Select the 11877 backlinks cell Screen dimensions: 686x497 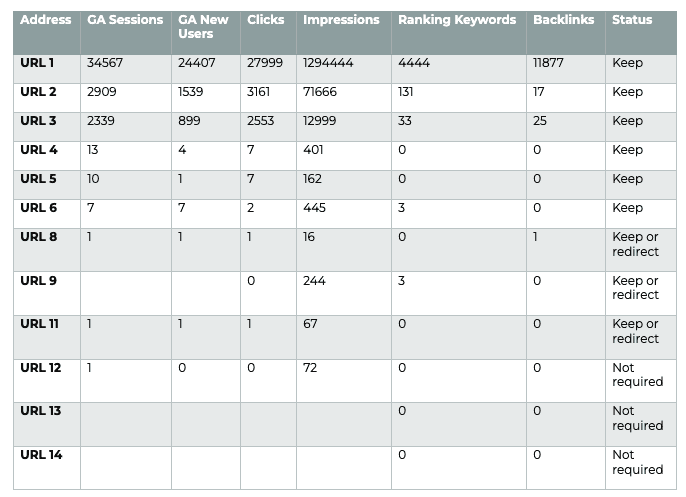[x=552, y=63]
